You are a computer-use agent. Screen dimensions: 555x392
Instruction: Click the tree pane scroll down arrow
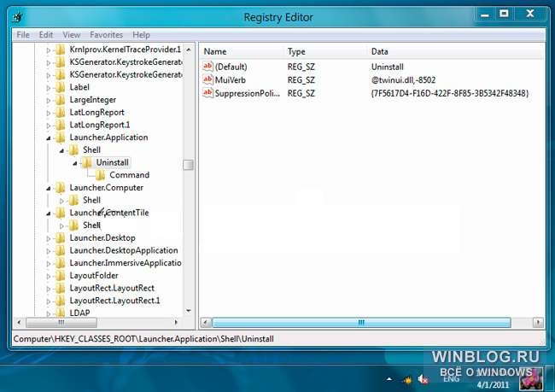coord(189,311)
